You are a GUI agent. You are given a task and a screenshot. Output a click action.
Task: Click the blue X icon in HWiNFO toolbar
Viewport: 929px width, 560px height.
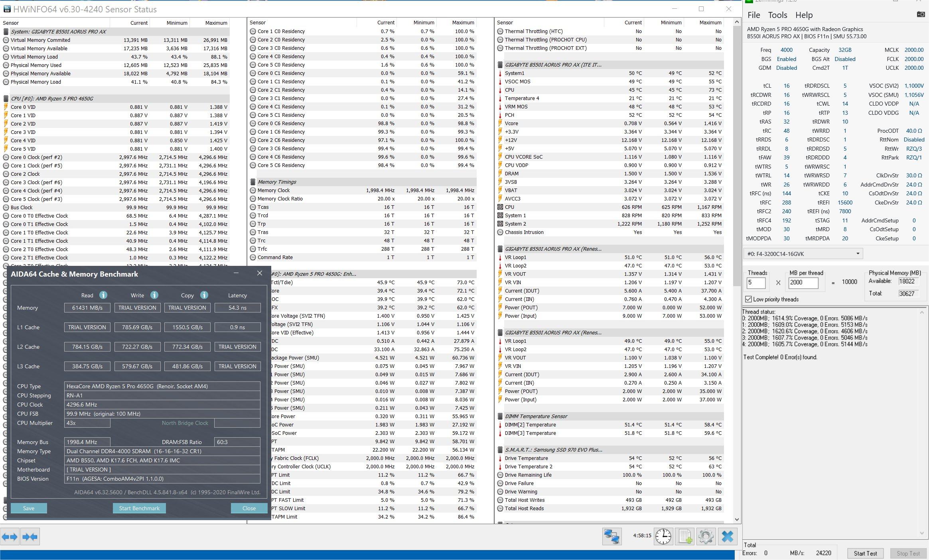coord(728,536)
